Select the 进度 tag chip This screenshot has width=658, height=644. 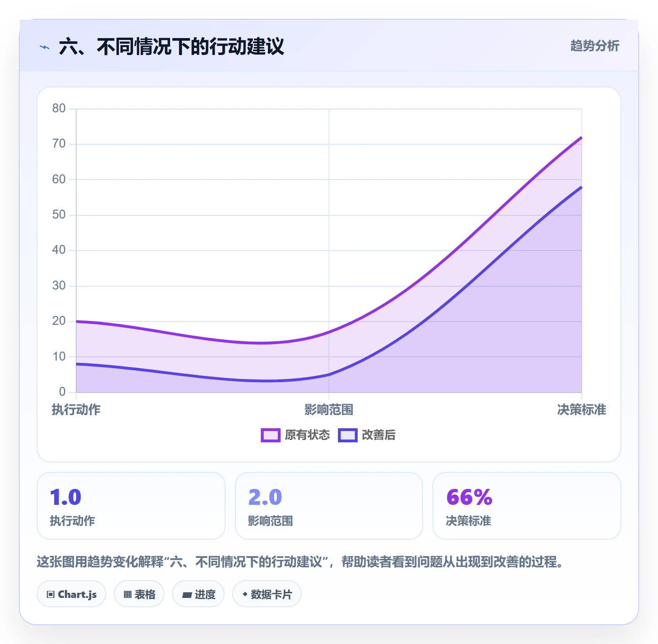(198, 594)
